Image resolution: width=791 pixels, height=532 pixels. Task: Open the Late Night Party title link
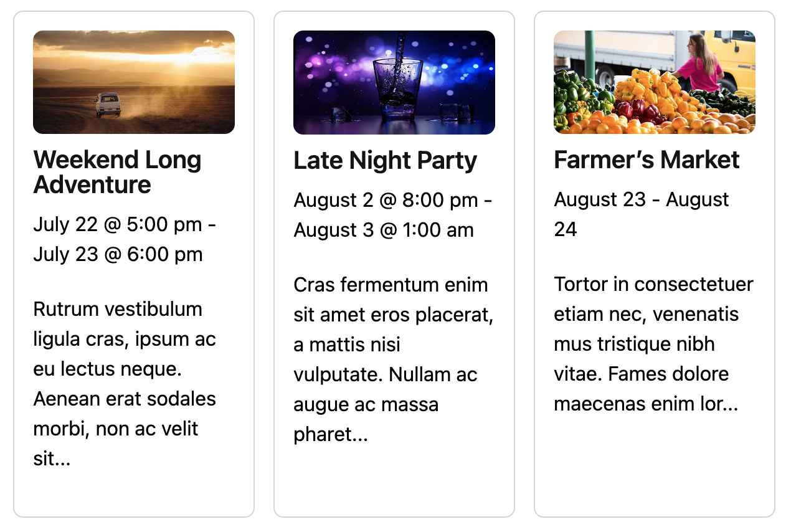[x=385, y=161]
